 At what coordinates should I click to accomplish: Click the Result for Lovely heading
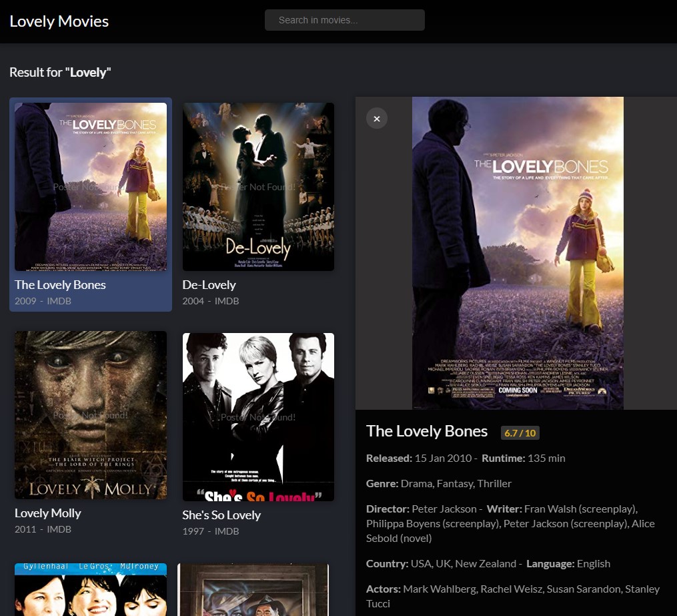(x=60, y=72)
